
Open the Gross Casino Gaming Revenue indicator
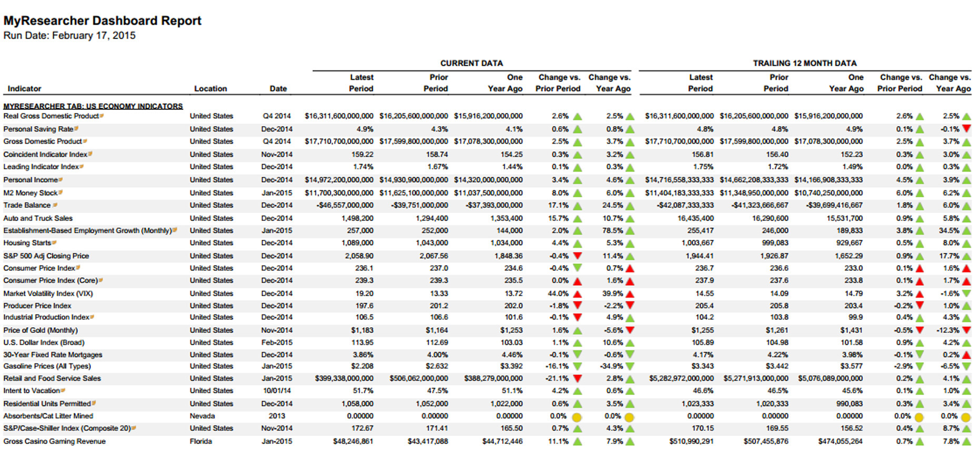(x=55, y=441)
